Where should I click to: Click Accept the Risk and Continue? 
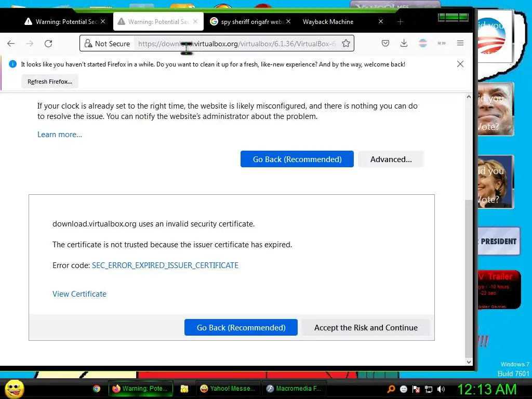(366, 327)
